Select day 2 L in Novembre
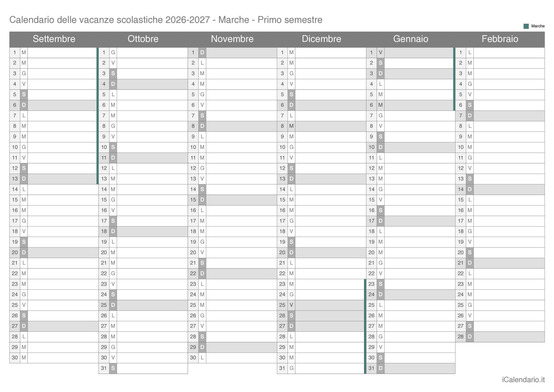554x392 pixels. pos(232,63)
